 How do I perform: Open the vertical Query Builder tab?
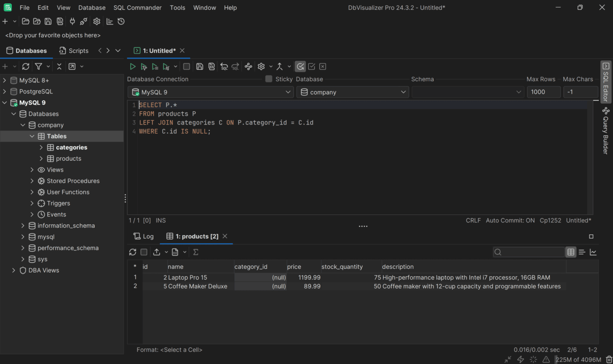pos(606,131)
